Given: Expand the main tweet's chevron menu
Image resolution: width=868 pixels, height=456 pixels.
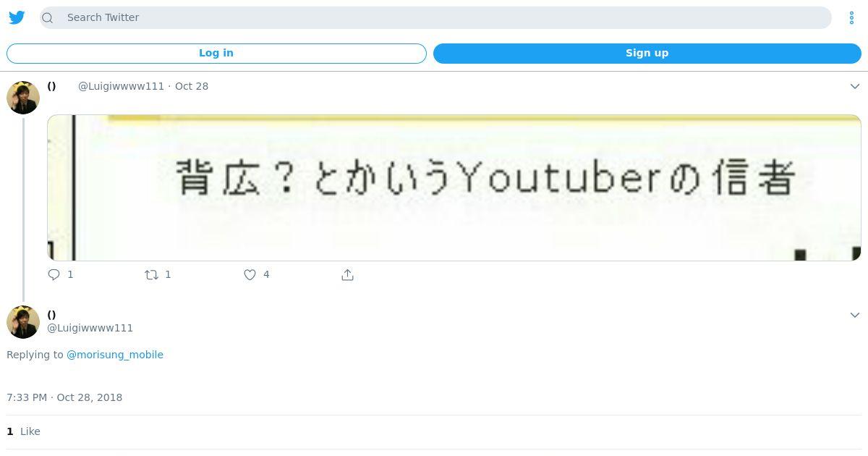Looking at the screenshot, I should (854, 315).
